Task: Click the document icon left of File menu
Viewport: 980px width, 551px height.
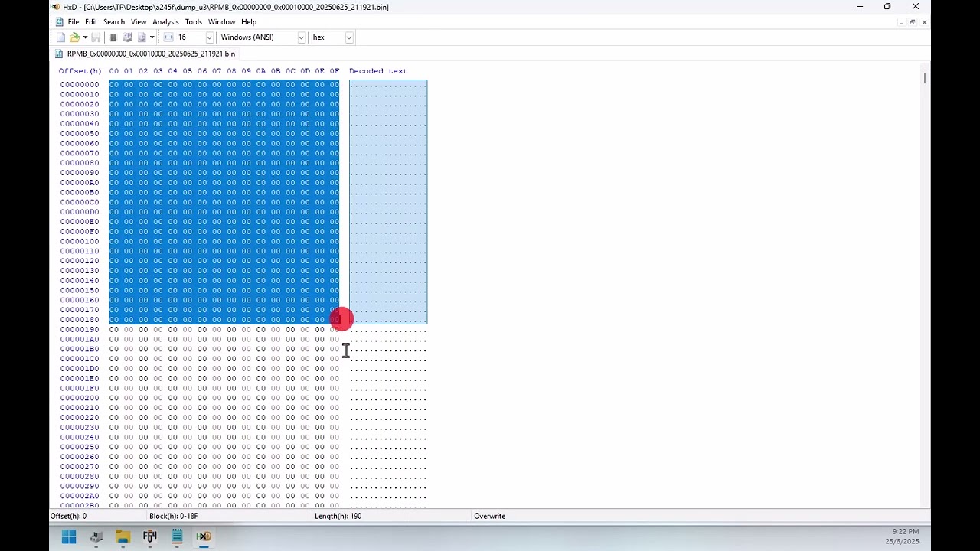Action: (59, 22)
